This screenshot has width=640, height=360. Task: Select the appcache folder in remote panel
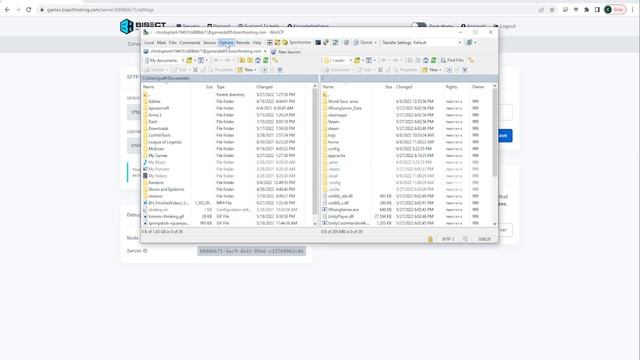click(336, 156)
